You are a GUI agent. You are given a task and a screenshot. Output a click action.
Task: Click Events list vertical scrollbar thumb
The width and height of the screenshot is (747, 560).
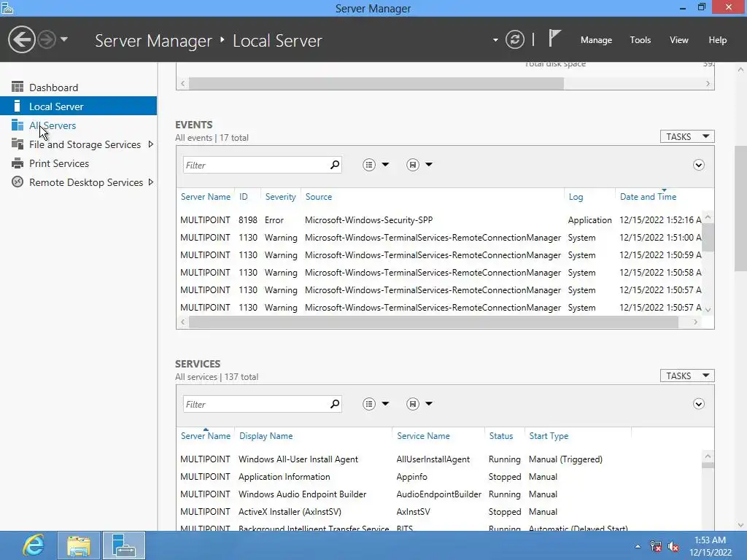click(x=708, y=237)
